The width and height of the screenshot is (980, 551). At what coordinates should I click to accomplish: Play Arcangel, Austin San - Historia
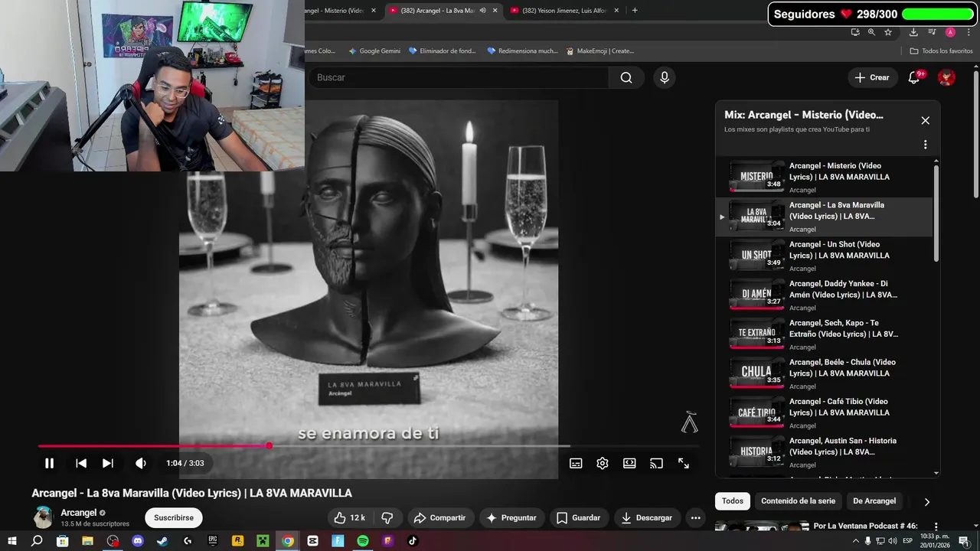click(825, 452)
